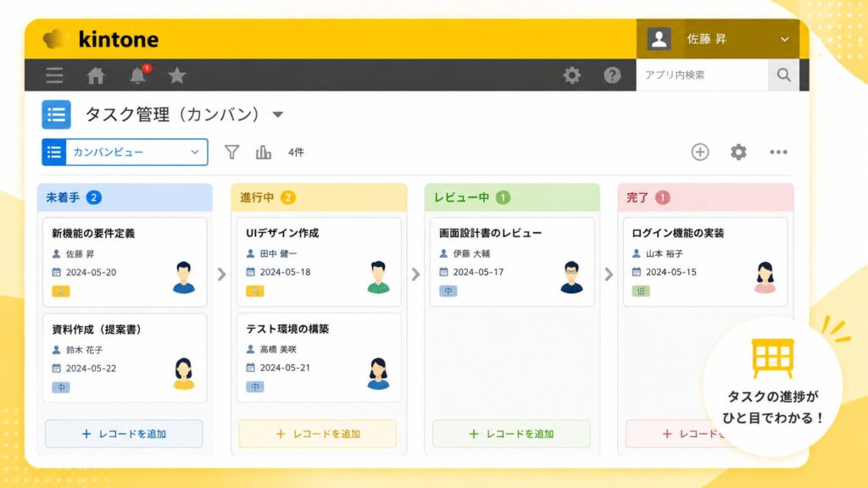Open the bar chart graph icon
Image resolution: width=868 pixels, height=488 pixels.
(264, 152)
